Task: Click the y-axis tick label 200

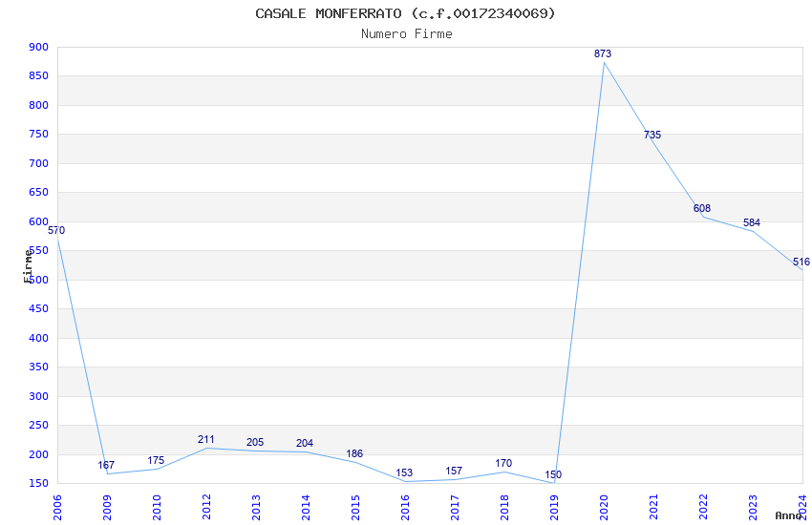Action: (39, 454)
